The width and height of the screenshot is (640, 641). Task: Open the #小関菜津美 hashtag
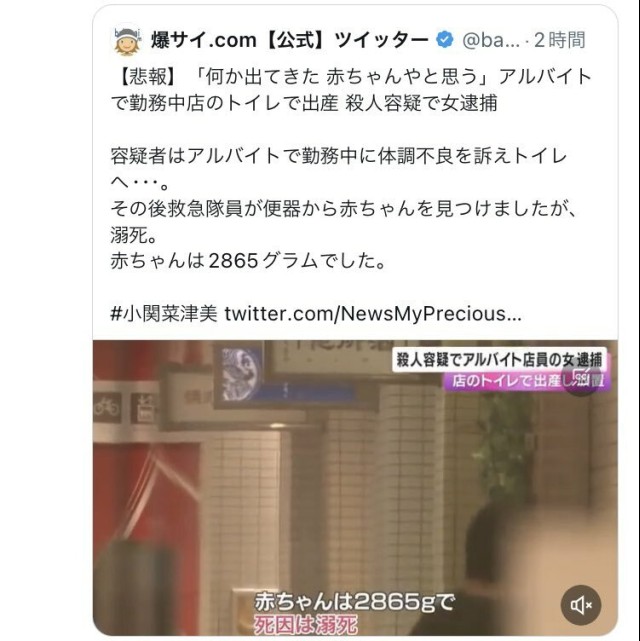point(164,314)
